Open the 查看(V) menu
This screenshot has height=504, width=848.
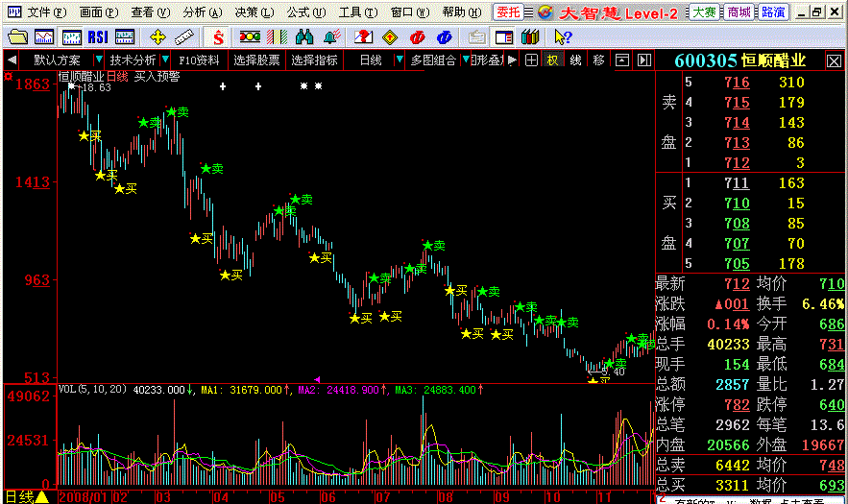(151, 12)
